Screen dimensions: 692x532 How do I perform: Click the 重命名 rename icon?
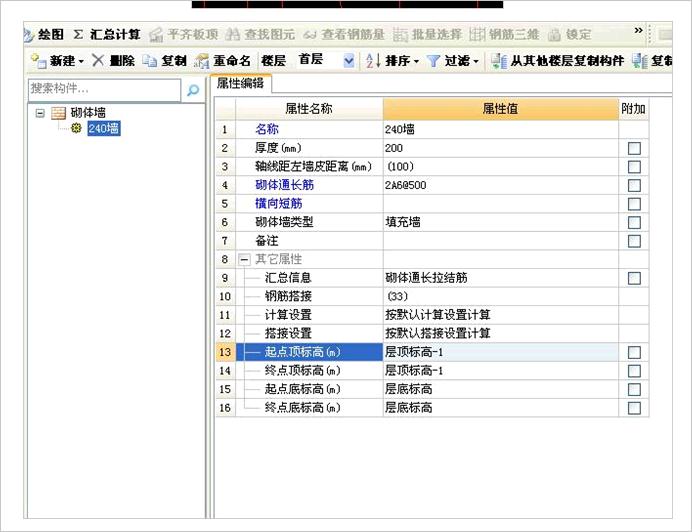point(202,61)
